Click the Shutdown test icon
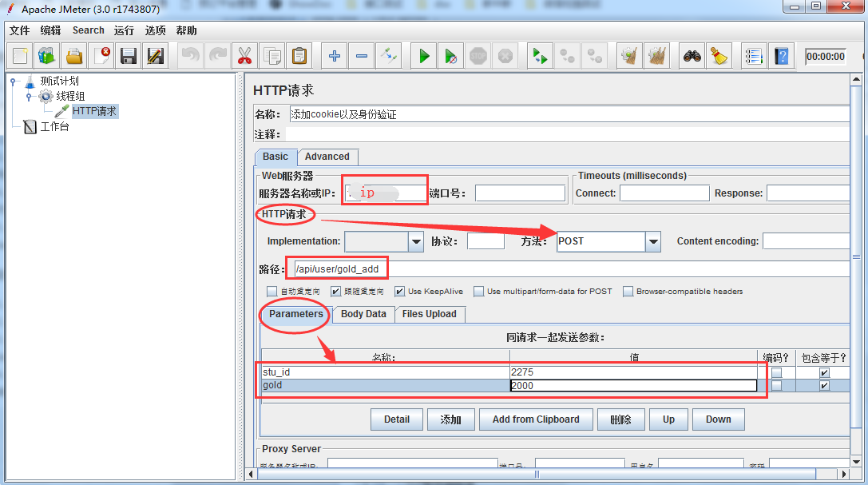This screenshot has height=485, width=868. tap(505, 56)
